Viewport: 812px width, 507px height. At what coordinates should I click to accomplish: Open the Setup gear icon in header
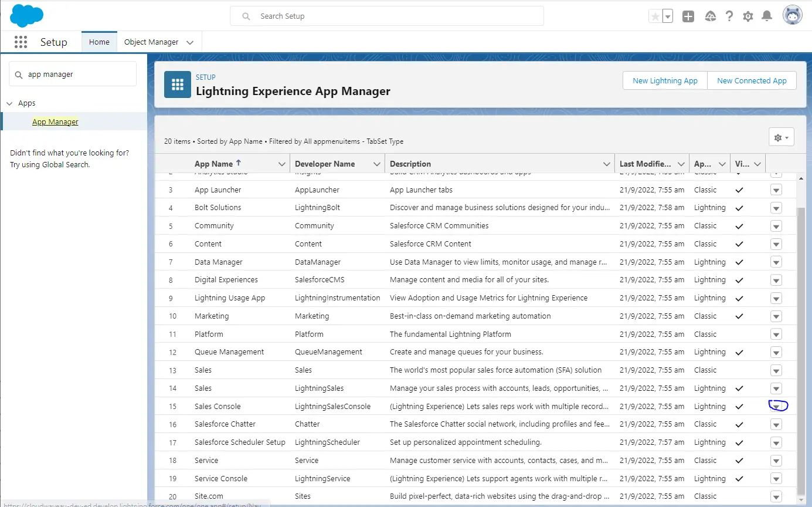click(x=748, y=16)
